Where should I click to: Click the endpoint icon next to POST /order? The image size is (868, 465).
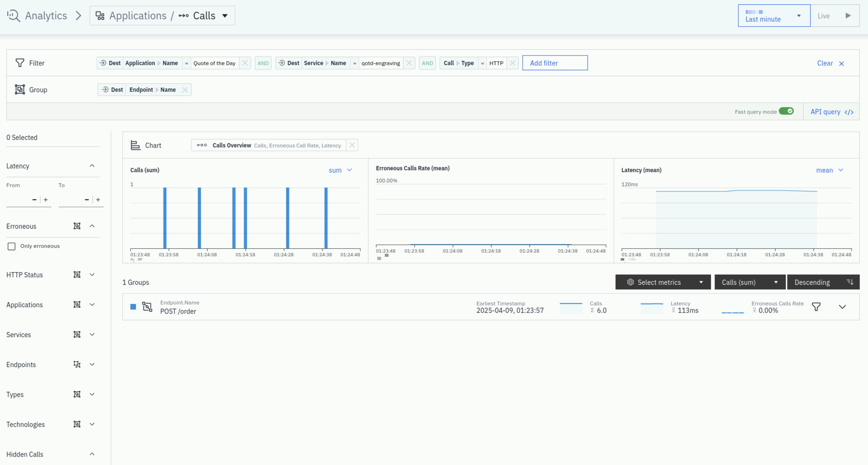pyautogui.click(x=147, y=307)
